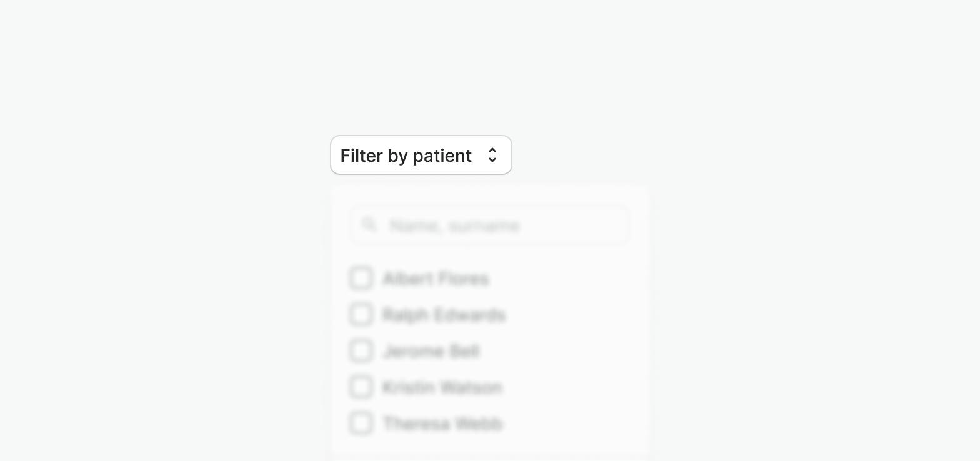Click the Theresa Webb list name

pyautogui.click(x=442, y=424)
